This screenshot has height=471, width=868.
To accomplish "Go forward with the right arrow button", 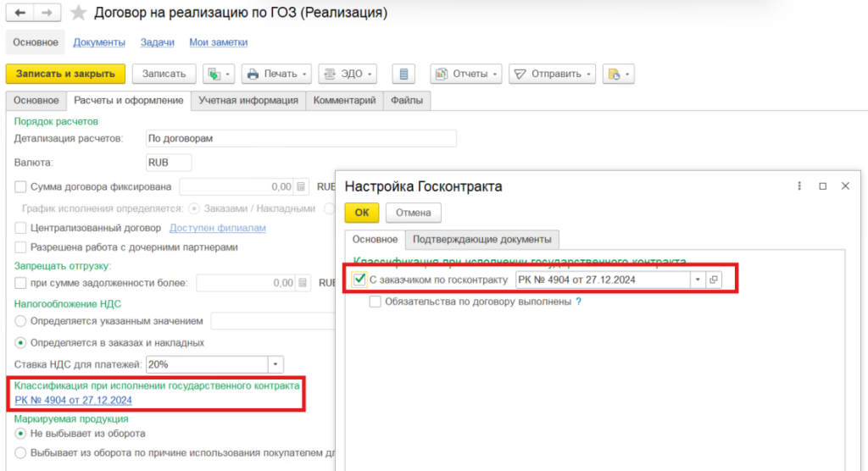I will click(x=47, y=12).
